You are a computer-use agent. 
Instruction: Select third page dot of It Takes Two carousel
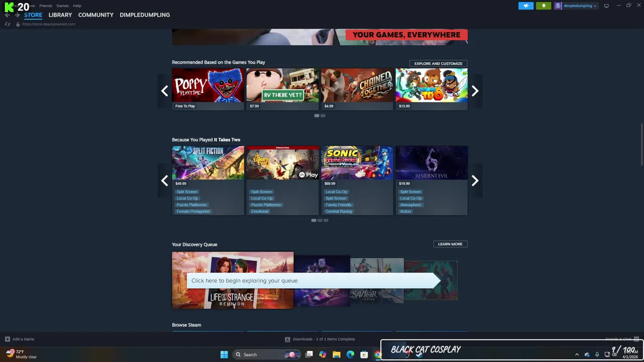point(326,220)
